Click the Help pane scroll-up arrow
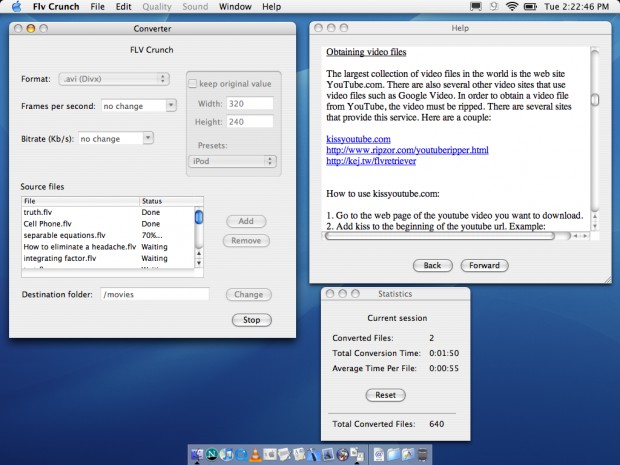 [x=595, y=216]
